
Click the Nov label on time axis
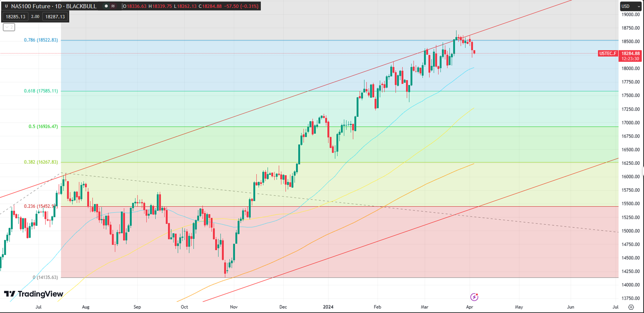point(234,307)
